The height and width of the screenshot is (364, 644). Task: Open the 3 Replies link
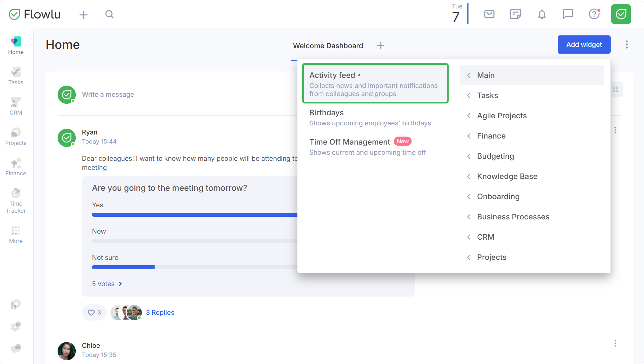click(160, 312)
